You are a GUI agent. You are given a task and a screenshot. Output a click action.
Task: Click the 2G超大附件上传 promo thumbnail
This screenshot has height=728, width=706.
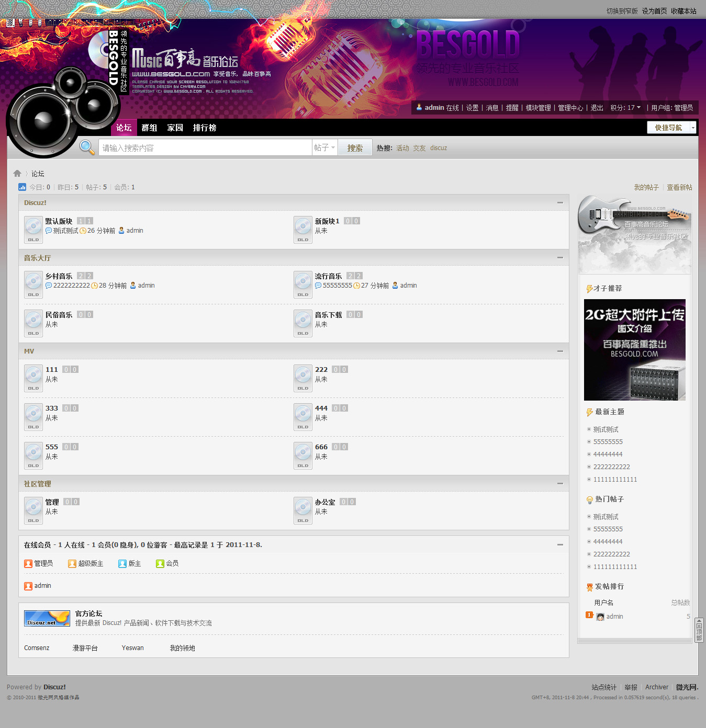coord(635,350)
